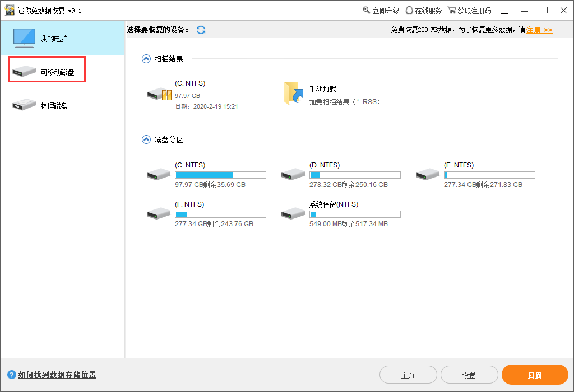Select the E: NTFS partition drive icon
The image size is (574, 392).
pyautogui.click(x=428, y=174)
